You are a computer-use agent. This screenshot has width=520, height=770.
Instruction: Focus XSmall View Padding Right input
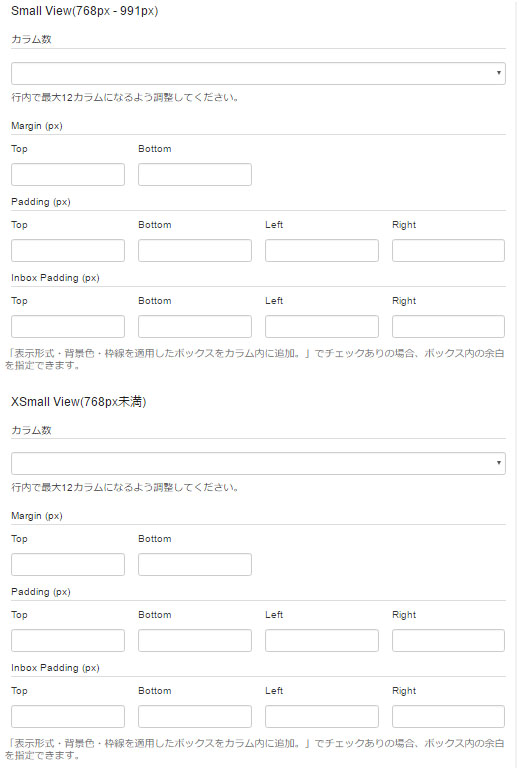coord(448,640)
